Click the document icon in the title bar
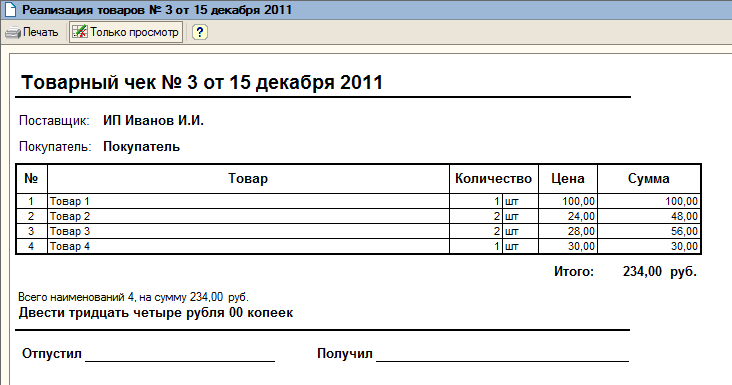 point(10,9)
